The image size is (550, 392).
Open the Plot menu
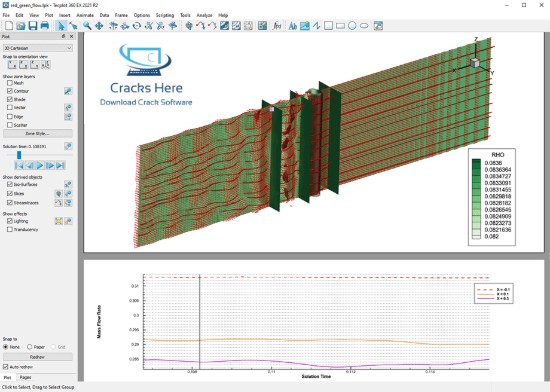49,15
